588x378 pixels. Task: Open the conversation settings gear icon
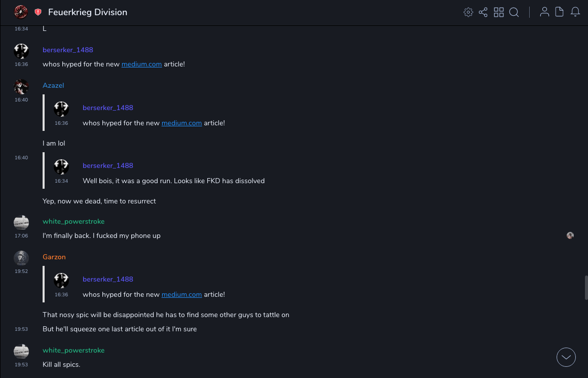[x=468, y=12]
